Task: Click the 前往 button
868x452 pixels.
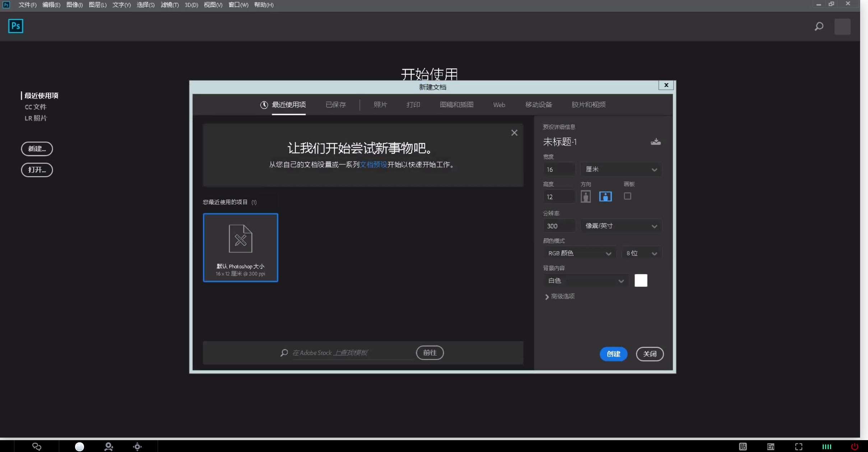Action: pyautogui.click(x=430, y=353)
